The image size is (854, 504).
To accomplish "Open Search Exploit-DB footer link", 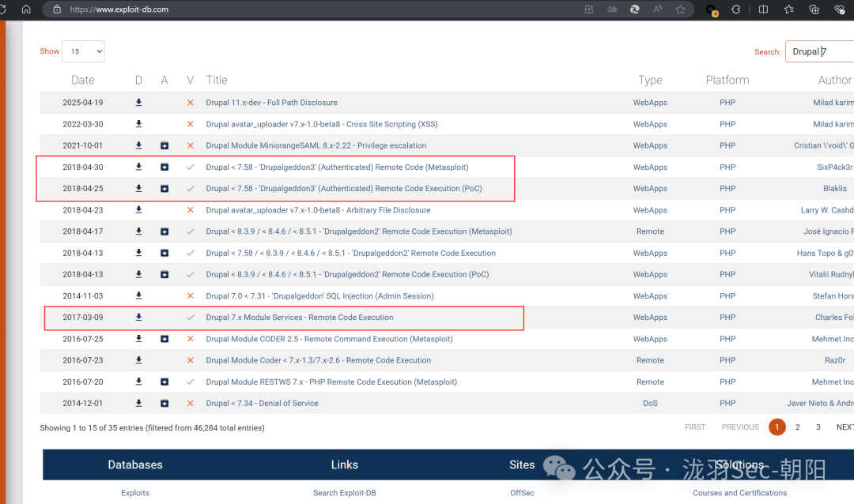I will pyautogui.click(x=344, y=493).
